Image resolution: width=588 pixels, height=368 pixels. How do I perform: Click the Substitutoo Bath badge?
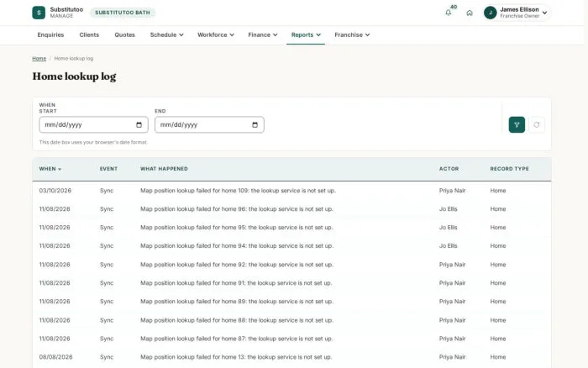tap(123, 13)
